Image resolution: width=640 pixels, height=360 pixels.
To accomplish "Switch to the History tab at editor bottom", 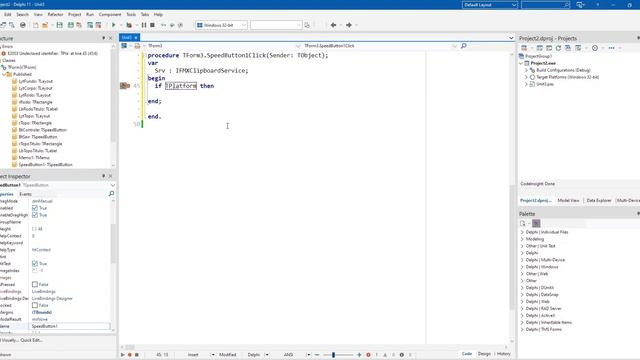I will tap(504, 354).
